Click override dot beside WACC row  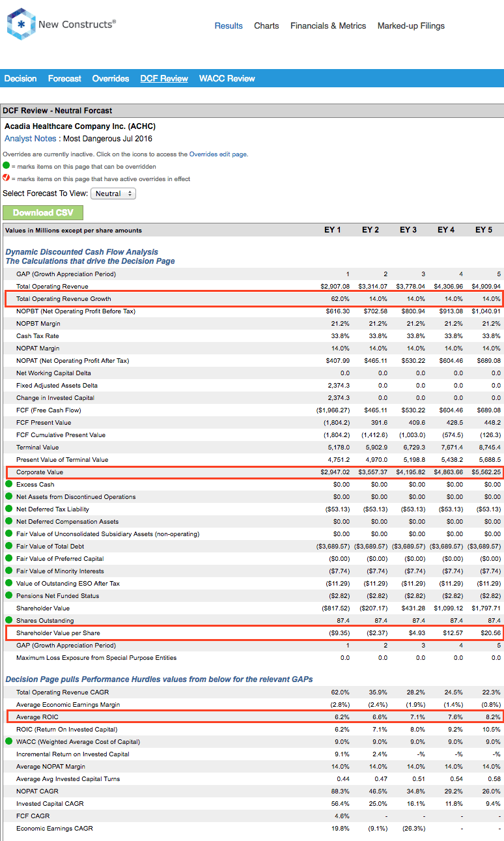pyautogui.click(x=9, y=741)
